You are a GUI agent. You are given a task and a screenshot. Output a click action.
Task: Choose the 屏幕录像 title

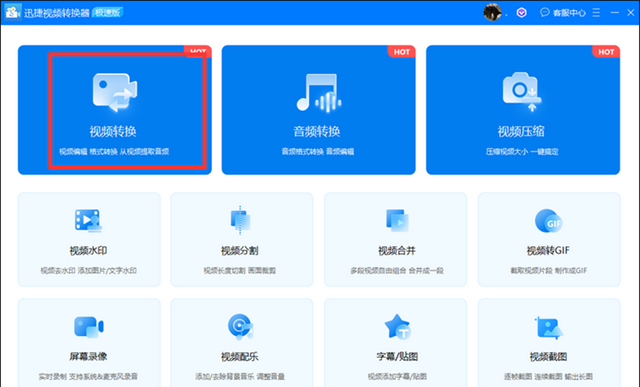(x=88, y=356)
